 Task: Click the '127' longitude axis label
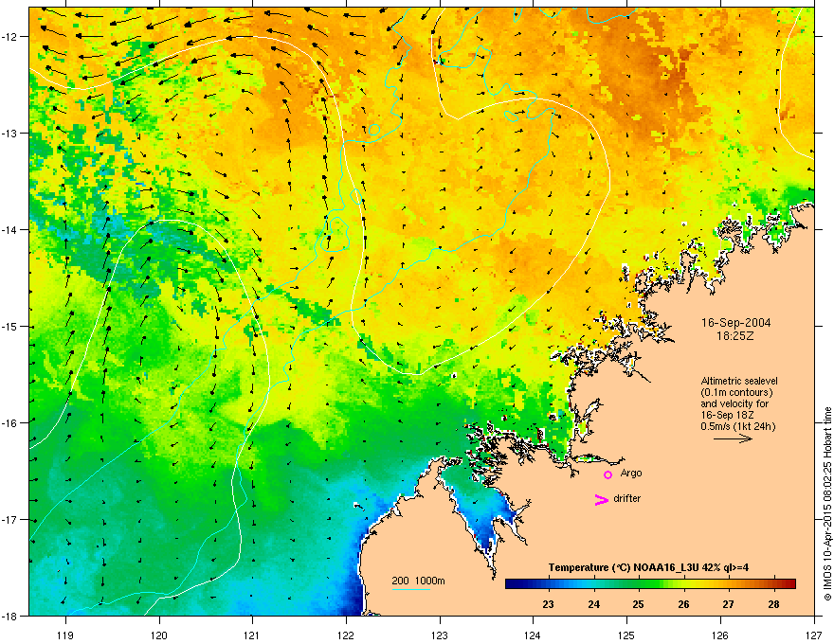pos(814,635)
